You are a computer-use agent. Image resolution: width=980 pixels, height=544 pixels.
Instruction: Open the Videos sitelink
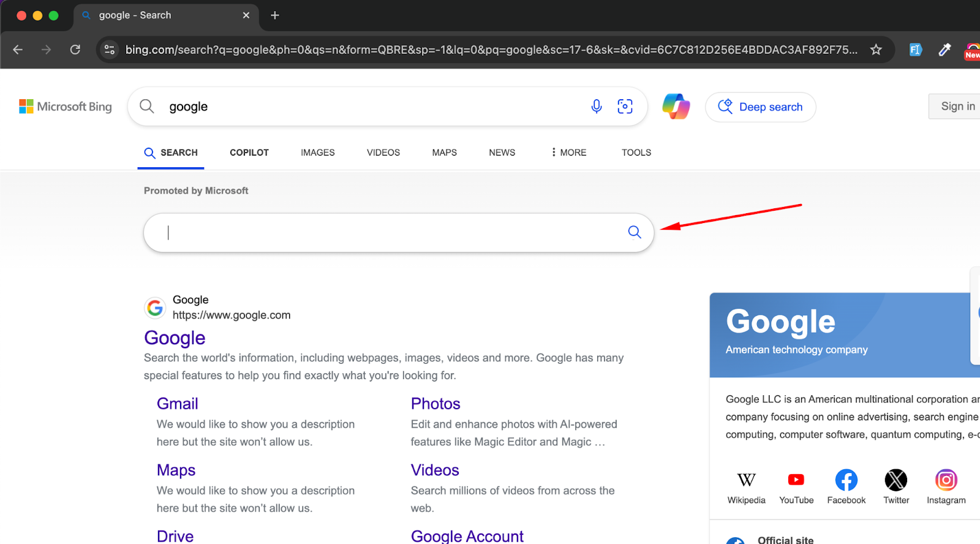pyautogui.click(x=435, y=470)
